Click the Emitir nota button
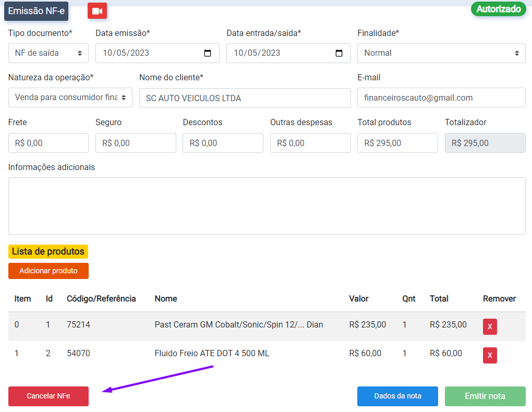This screenshot has height=412, width=532. (x=485, y=396)
